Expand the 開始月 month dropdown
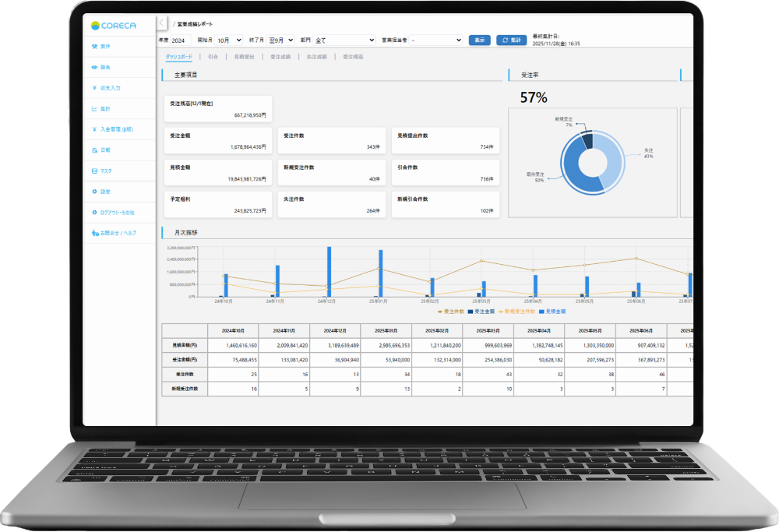779x532 pixels. 229,40
